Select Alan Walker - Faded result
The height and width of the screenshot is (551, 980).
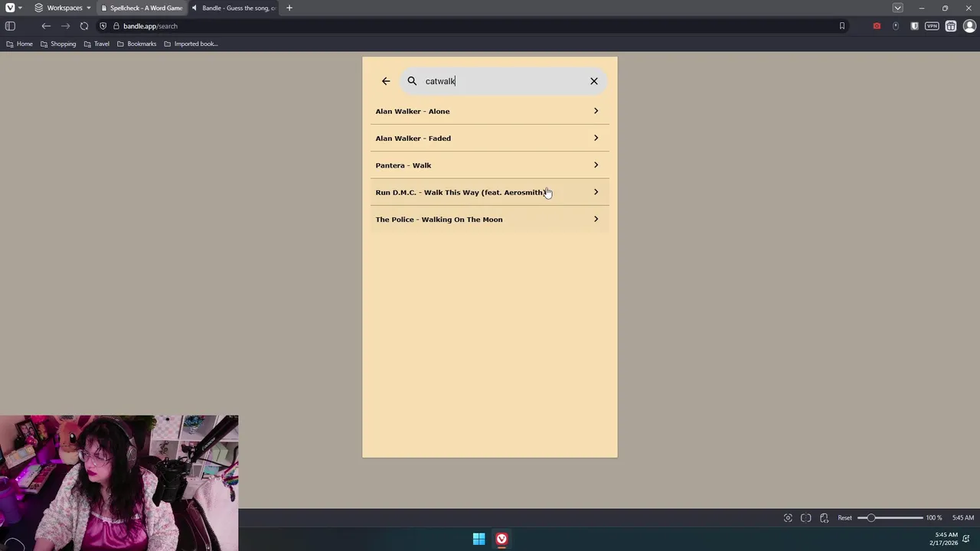[490, 139]
